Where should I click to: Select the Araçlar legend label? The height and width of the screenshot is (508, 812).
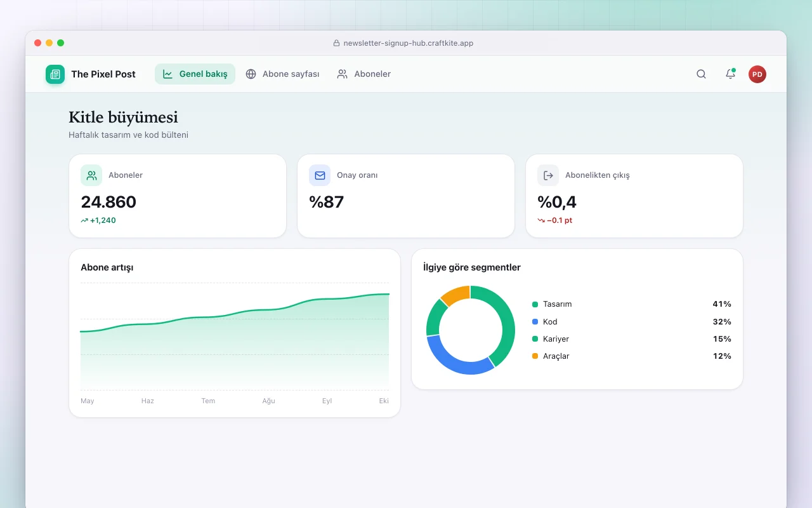(x=556, y=356)
